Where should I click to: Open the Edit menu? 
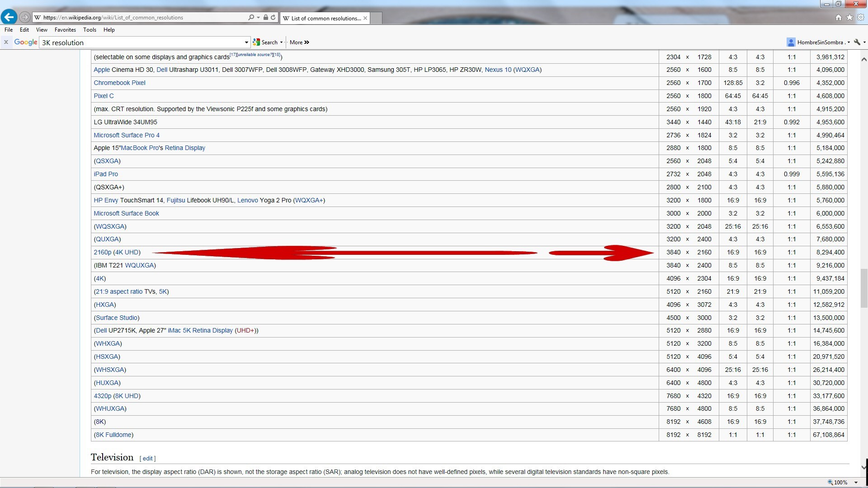click(x=24, y=30)
